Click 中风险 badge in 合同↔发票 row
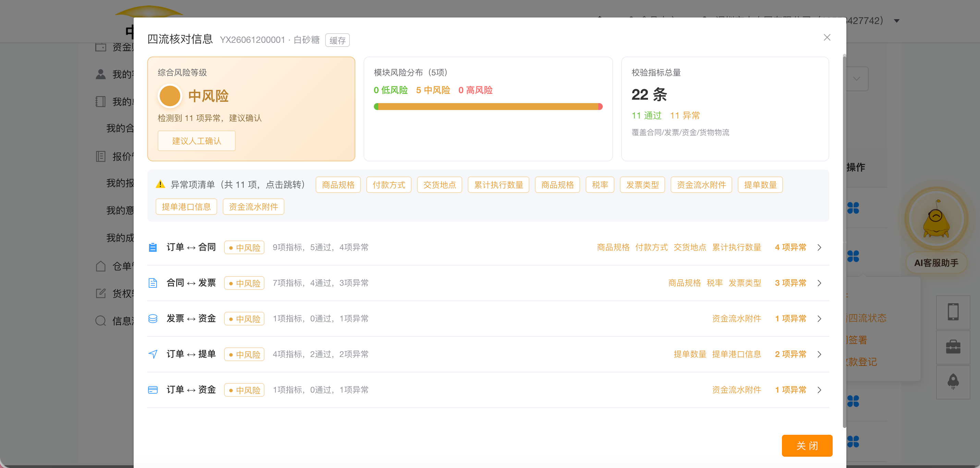This screenshot has width=980, height=468. 244,283
